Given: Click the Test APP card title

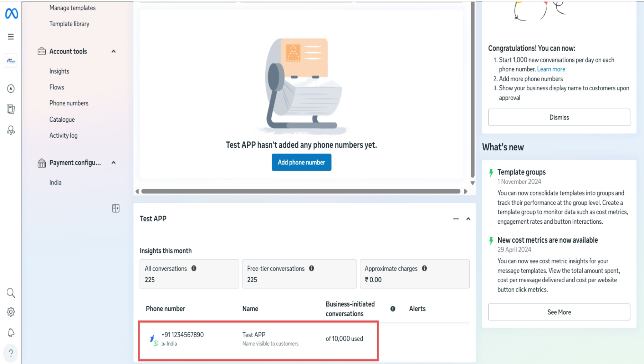Looking at the screenshot, I should tap(153, 219).
